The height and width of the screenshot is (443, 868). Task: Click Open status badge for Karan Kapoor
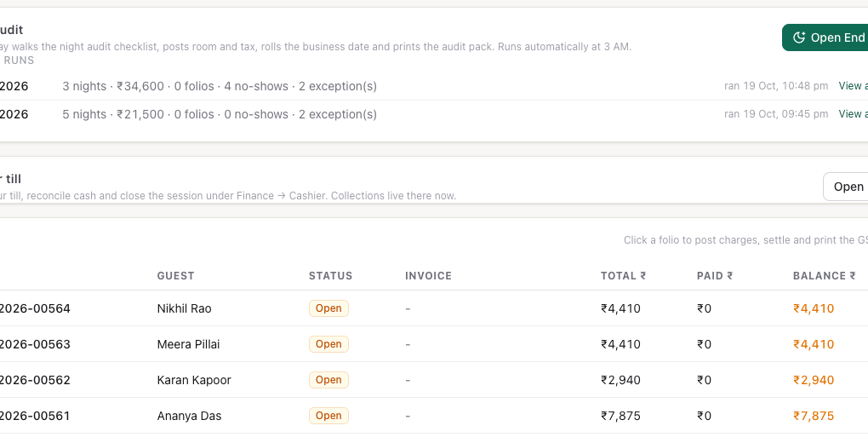[328, 380]
